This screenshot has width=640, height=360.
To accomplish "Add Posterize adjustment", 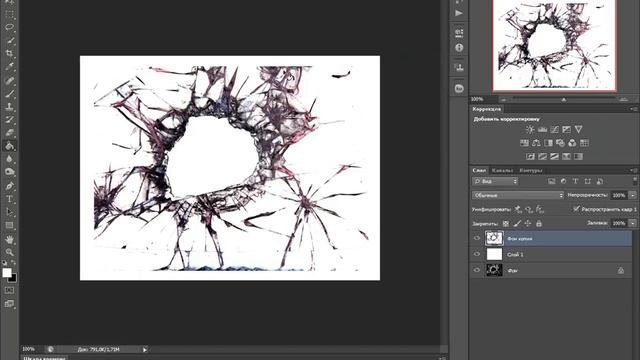I will [x=542, y=156].
